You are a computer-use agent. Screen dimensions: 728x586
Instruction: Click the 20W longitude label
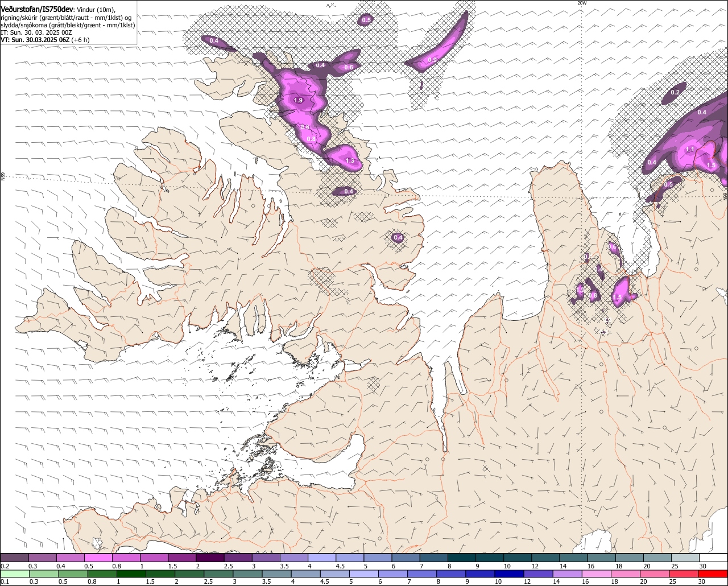(x=582, y=3)
